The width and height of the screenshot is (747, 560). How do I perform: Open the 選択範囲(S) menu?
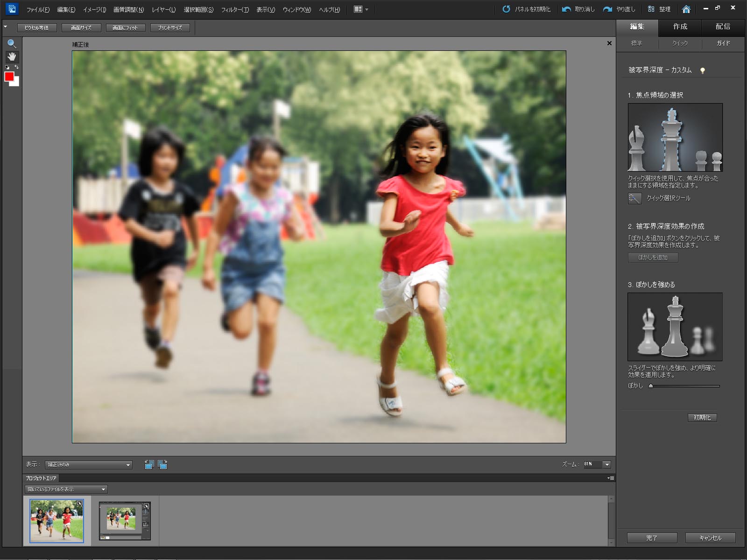(198, 9)
